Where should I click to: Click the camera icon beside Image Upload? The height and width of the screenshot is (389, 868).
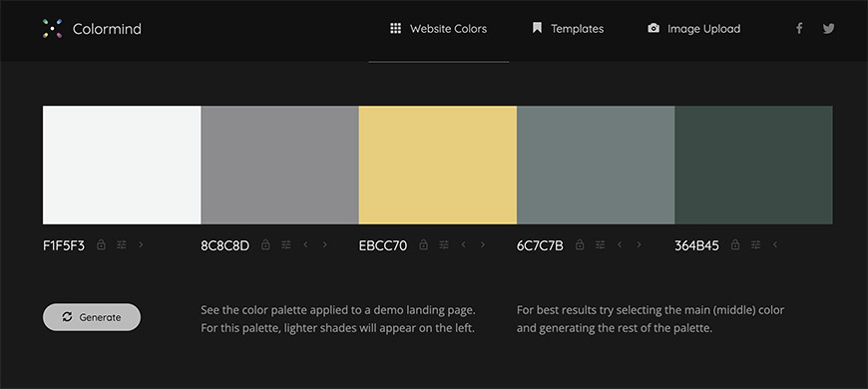(x=653, y=28)
